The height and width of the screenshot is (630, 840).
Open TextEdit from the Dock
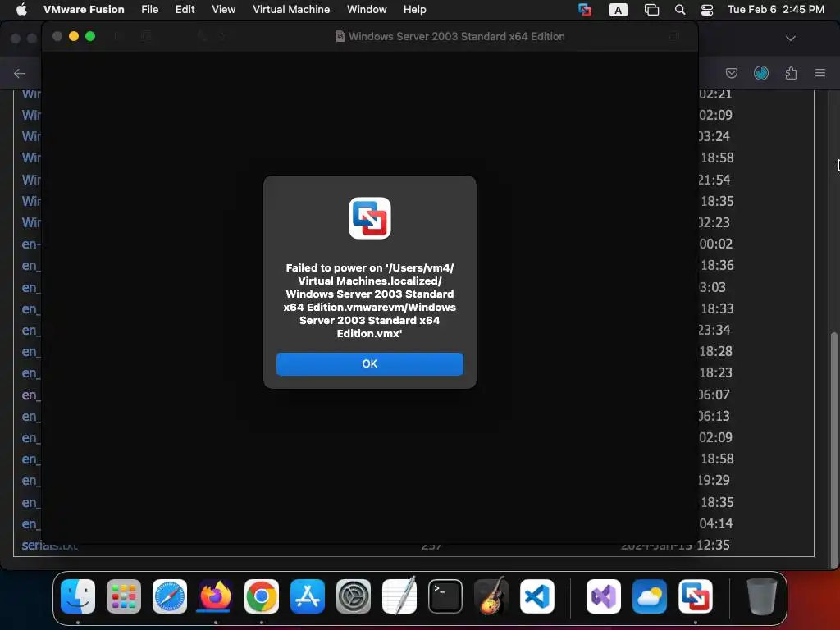(x=399, y=596)
